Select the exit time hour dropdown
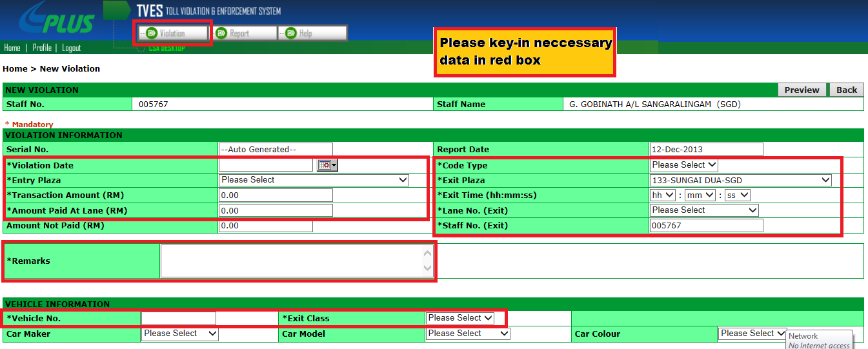 click(662, 195)
